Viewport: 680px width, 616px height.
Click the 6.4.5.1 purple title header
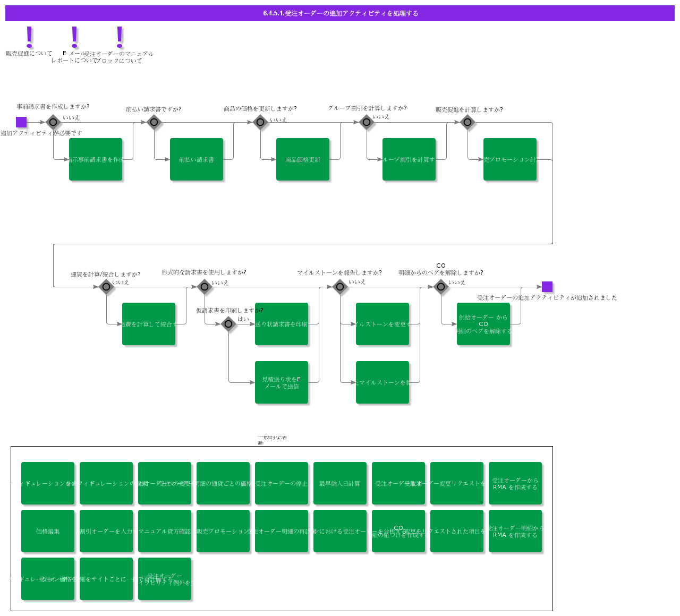(x=340, y=13)
